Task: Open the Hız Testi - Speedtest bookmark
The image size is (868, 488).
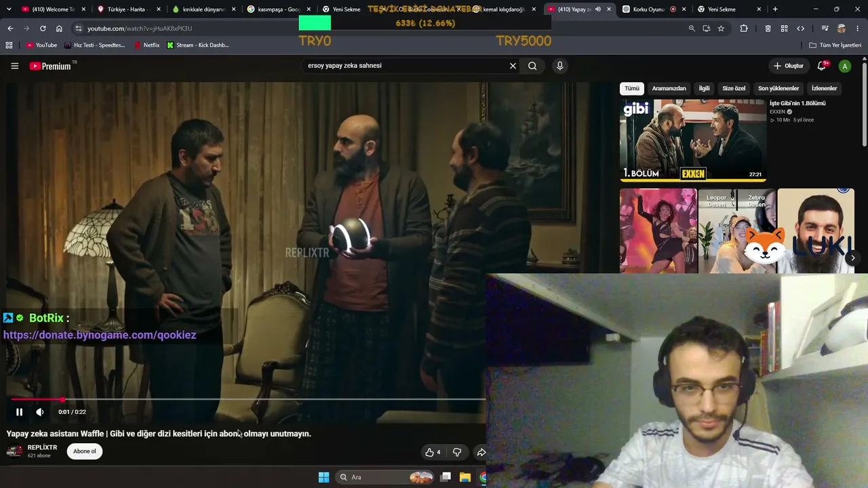Action: click(x=95, y=45)
